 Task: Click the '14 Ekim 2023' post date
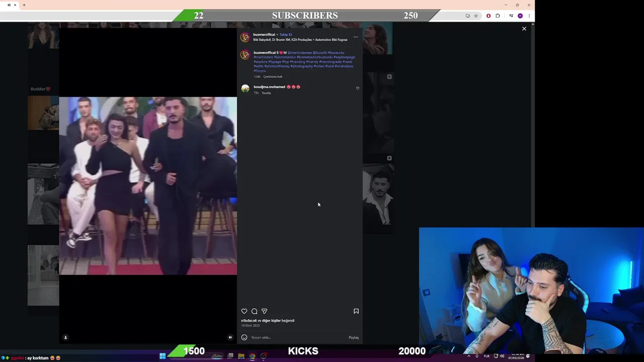tap(250, 326)
